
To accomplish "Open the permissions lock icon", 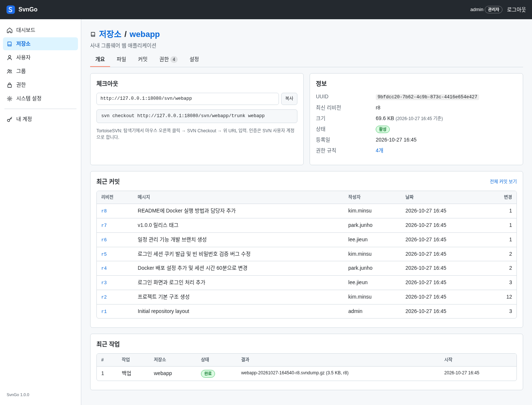I will click(x=10, y=85).
